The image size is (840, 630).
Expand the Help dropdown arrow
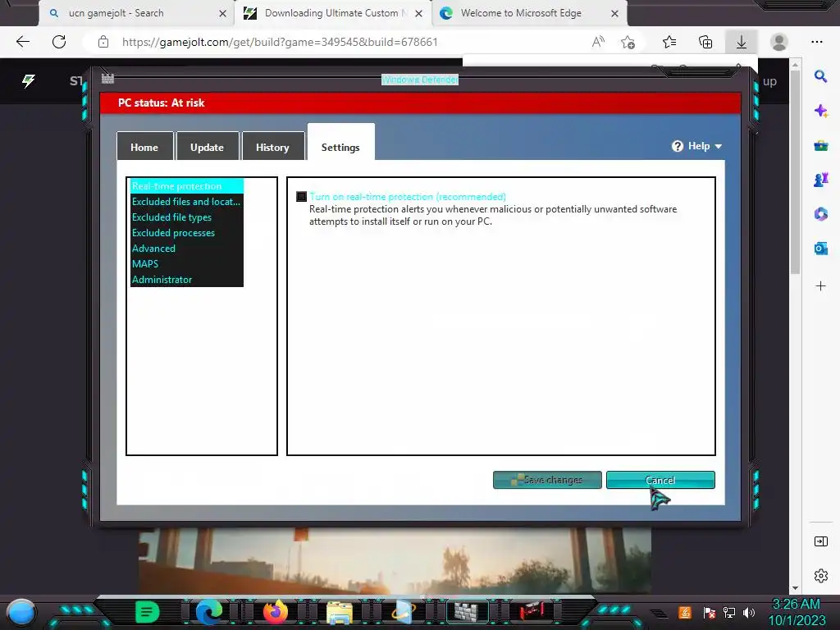719,146
